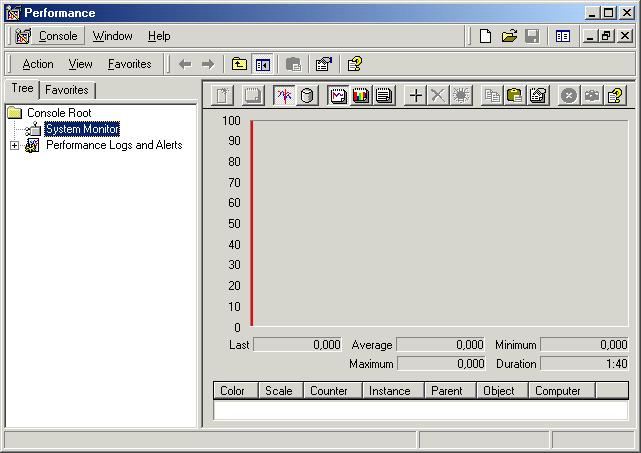Click Save console floppy icon
Image resolution: width=641 pixels, height=453 pixels.
coord(532,36)
